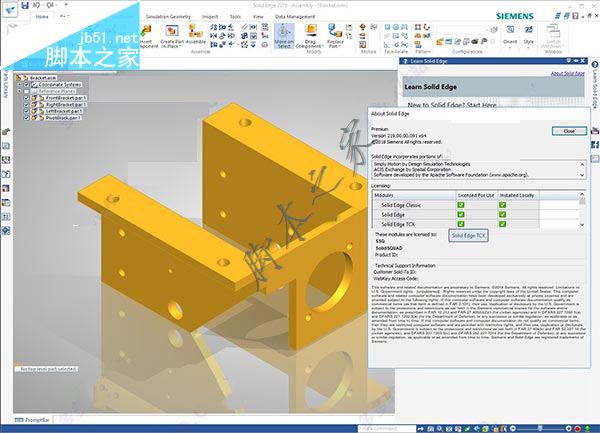Toggle the Reference Planes checkbox

click(26, 91)
